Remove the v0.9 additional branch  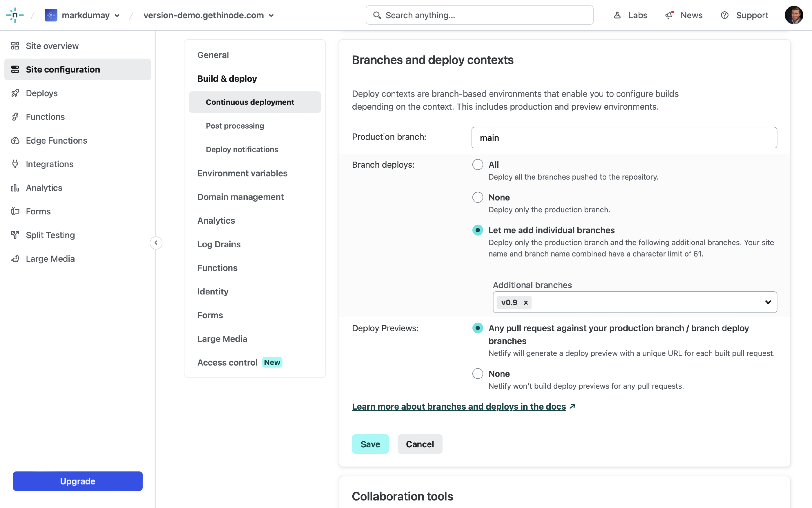click(525, 302)
